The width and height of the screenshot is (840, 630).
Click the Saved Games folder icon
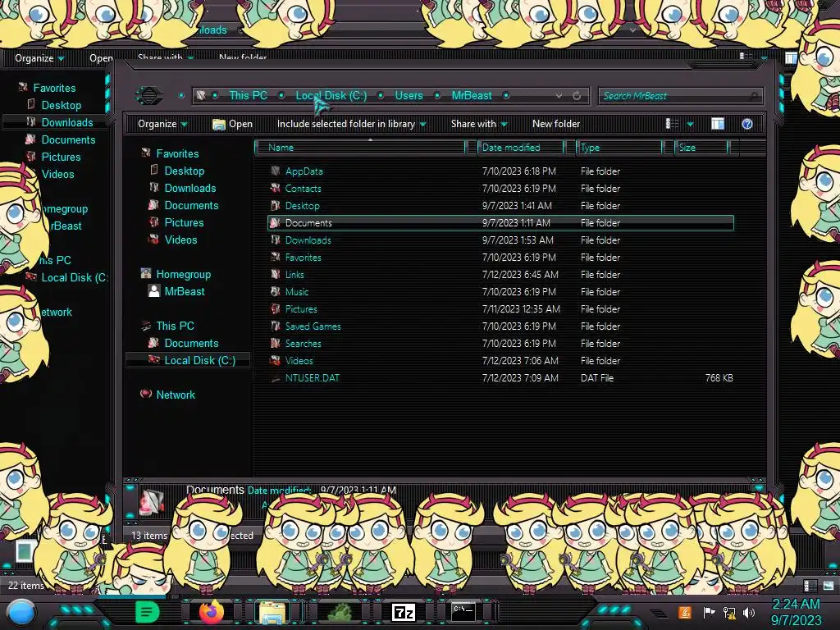coord(276,326)
